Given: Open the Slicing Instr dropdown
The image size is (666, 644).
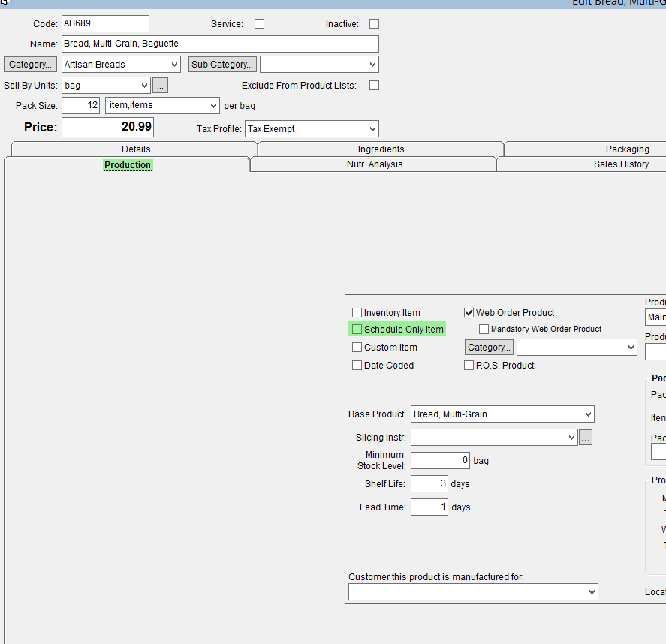Looking at the screenshot, I should click(494, 438).
